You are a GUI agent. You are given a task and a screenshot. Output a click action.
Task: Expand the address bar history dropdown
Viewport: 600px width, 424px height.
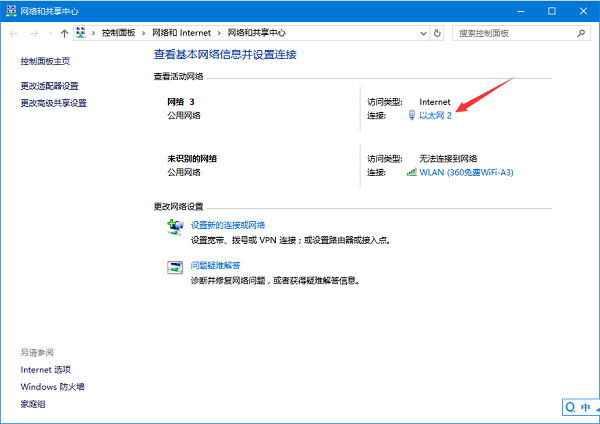(423, 33)
